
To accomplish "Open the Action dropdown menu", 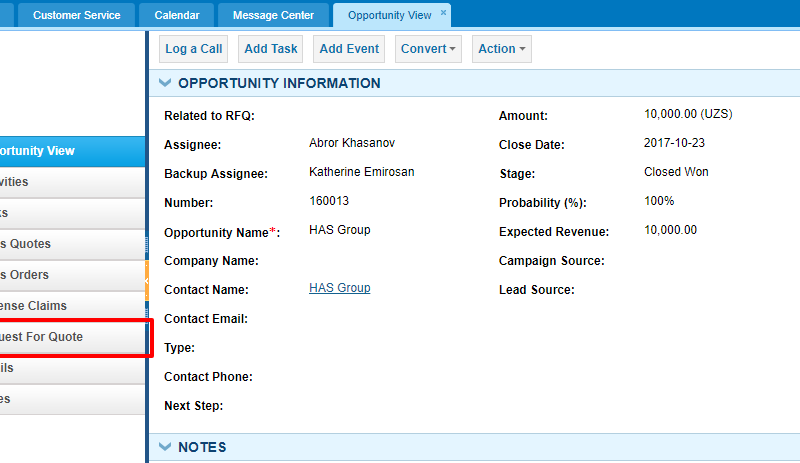I will 502,49.
